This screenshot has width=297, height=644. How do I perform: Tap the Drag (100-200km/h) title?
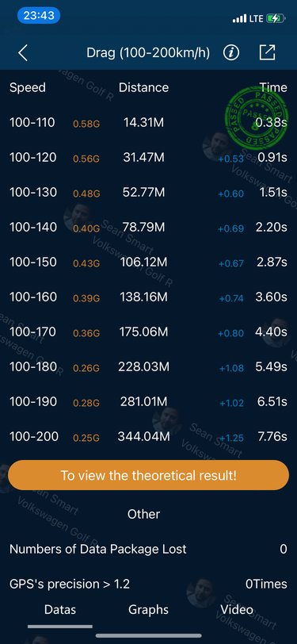(148, 53)
